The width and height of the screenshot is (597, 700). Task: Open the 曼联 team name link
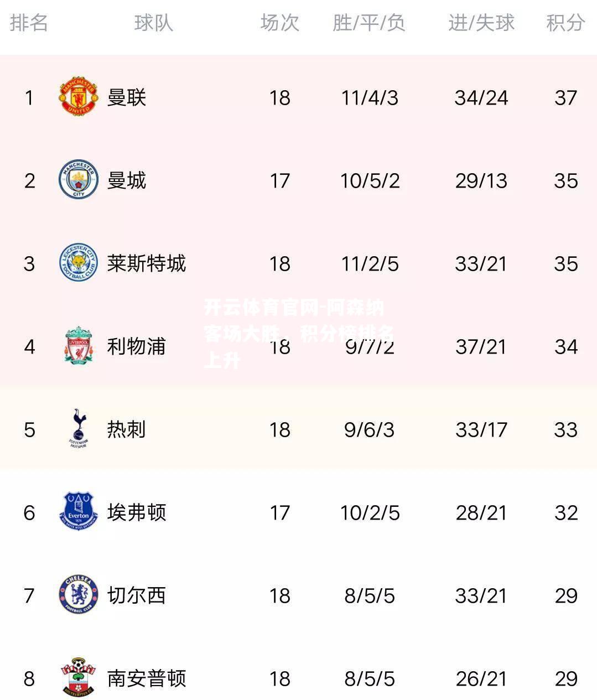click(x=127, y=97)
